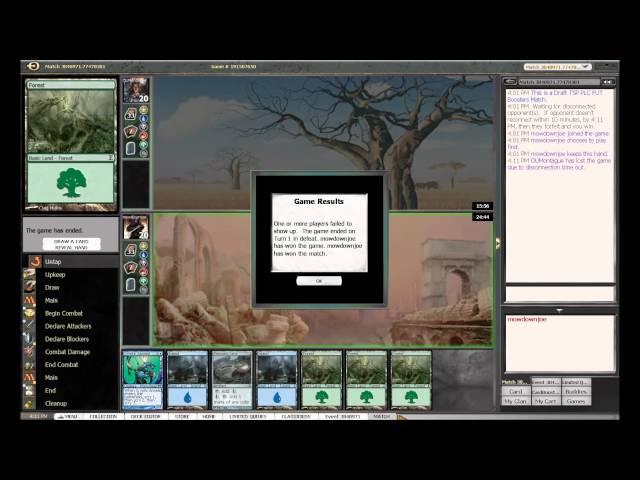Select the Island card next to blue creature
The width and height of the screenshot is (640, 480).
click(187, 380)
